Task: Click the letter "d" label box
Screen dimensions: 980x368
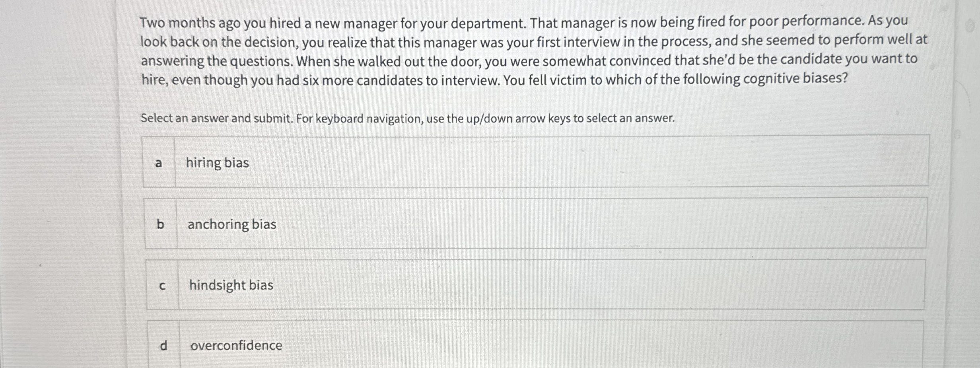Action: pyautogui.click(x=165, y=345)
